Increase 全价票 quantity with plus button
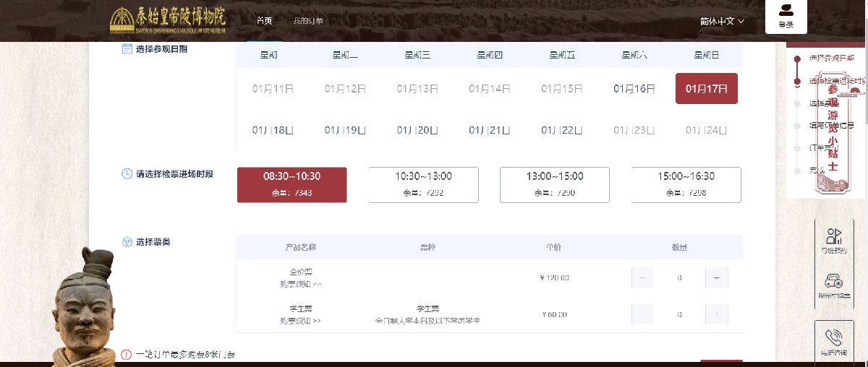Screen dimensions: 868x367 click(x=716, y=278)
